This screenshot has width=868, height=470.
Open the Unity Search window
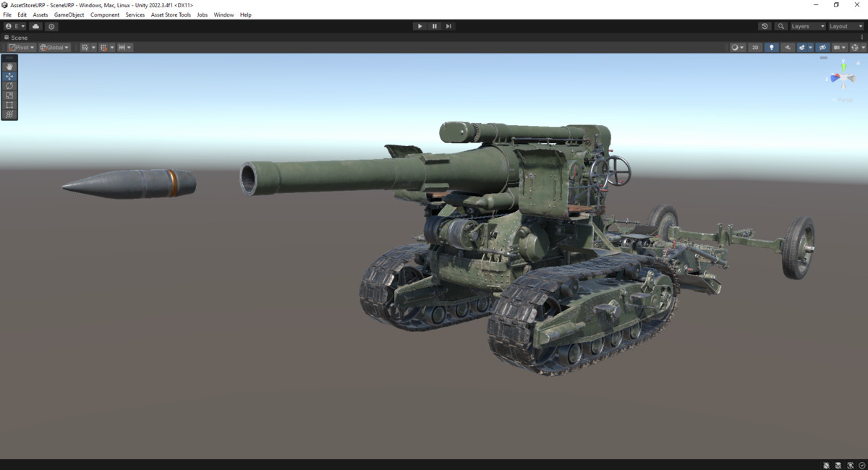tap(781, 26)
